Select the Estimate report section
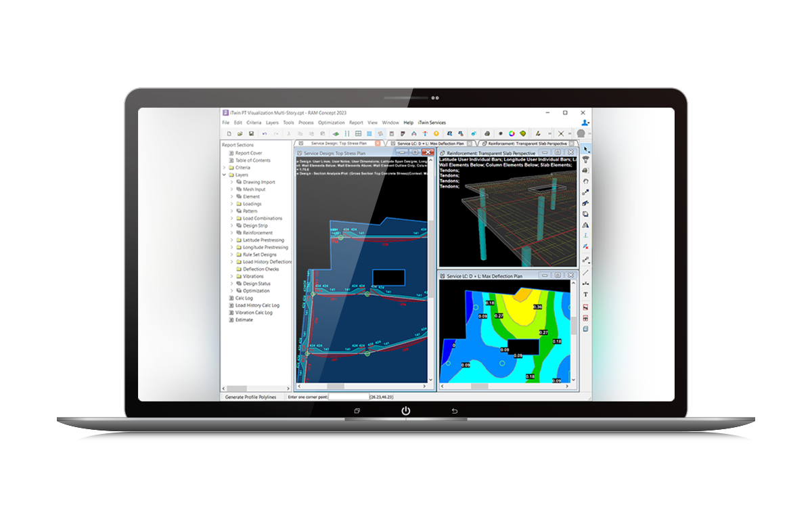The height and width of the screenshot is (528, 812). [x=245, y=320]
